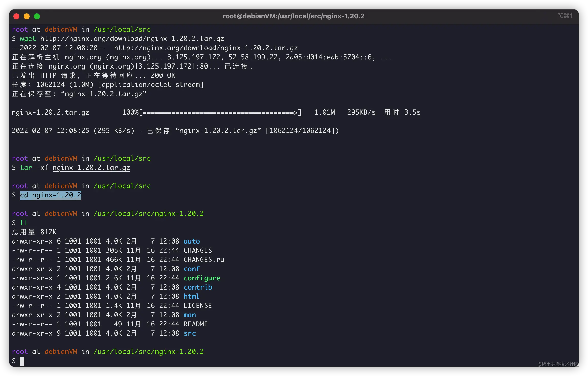This screenshot has height=376, width=588.
Task: Click the highlighted 'cd nginx-1.20.2' command
Action: 51,195
